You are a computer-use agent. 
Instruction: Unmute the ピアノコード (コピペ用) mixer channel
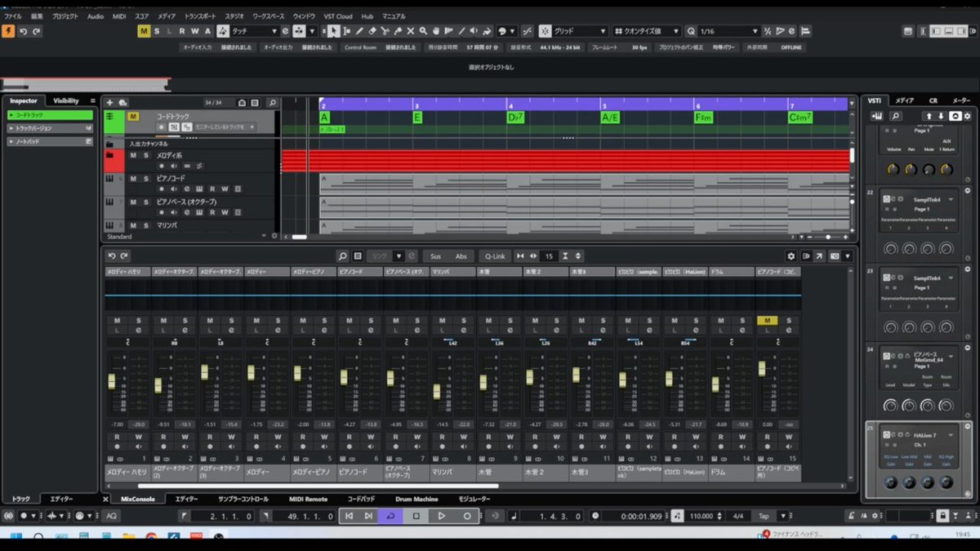767,321
